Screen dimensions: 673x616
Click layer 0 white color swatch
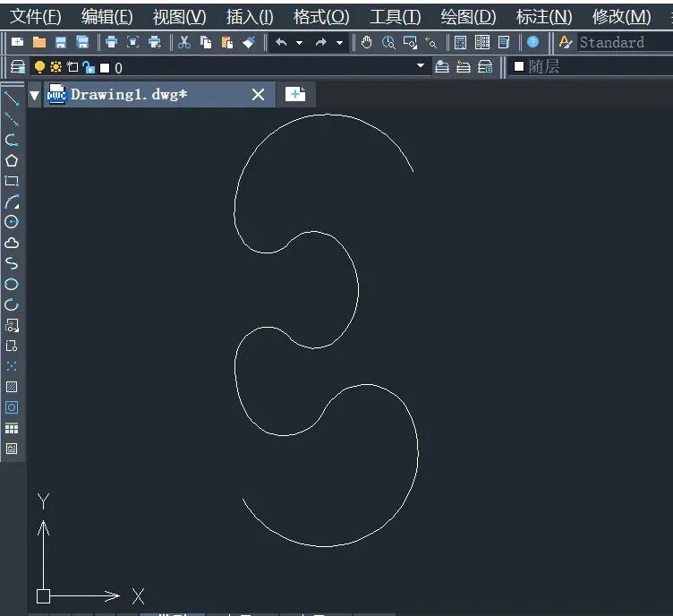[x=105, y=68]
